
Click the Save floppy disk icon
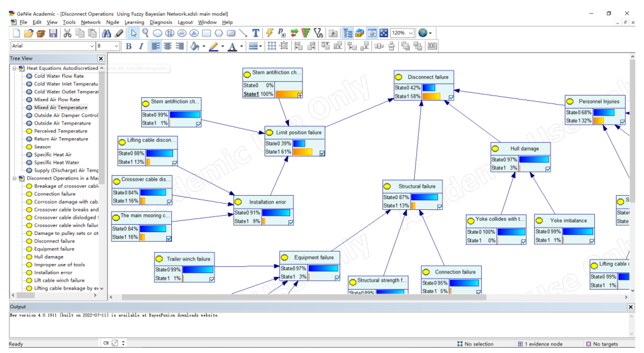pos(53,33)
